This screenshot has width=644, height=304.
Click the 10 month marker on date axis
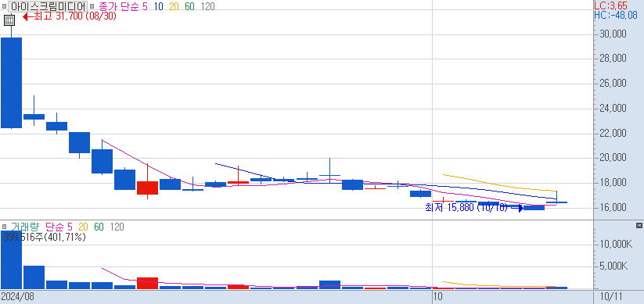click(438, 296)
